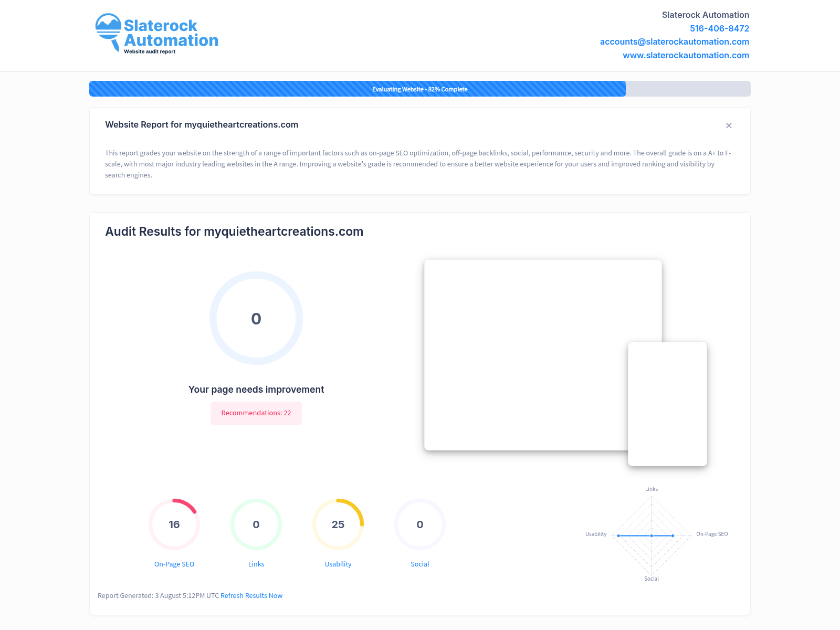
Task: Click the On-Page SEO score gauge showing 16
Action: (x=174, y=524)
